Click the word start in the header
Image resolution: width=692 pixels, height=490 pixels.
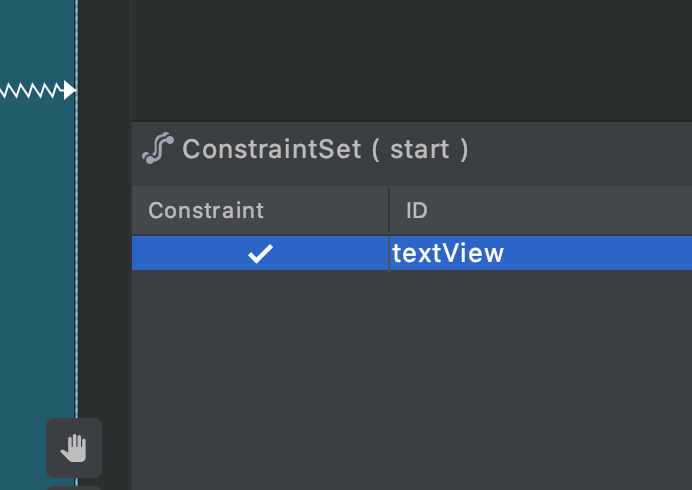pyautogui.click(x=420, y=149)
